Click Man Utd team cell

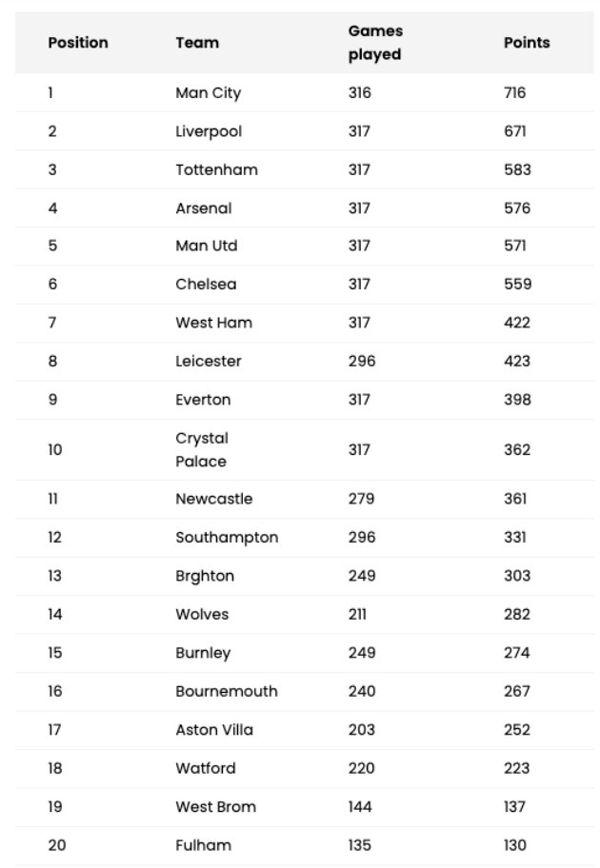[207, 246]
